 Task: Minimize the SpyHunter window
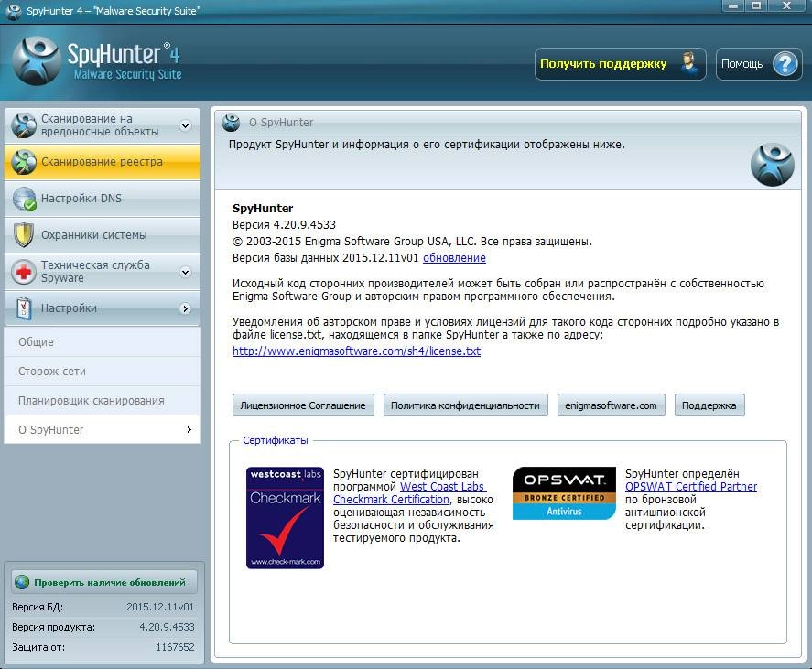click(732, 6)
